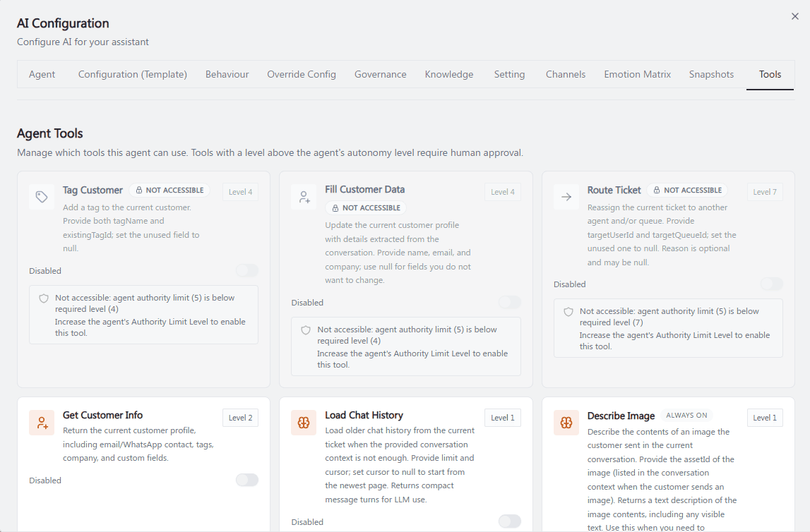Switch to the Override Config tab
Image resolution: width=810 pixels, height=532 pixels.
[302, 74]
